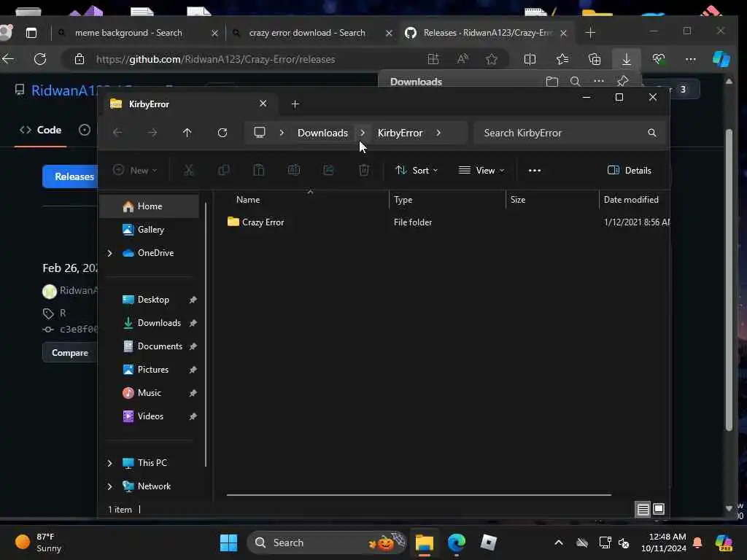The image size is (747, 560).
Task: Open Copilot icon in Edge toolbar
Action: [721, 59]
